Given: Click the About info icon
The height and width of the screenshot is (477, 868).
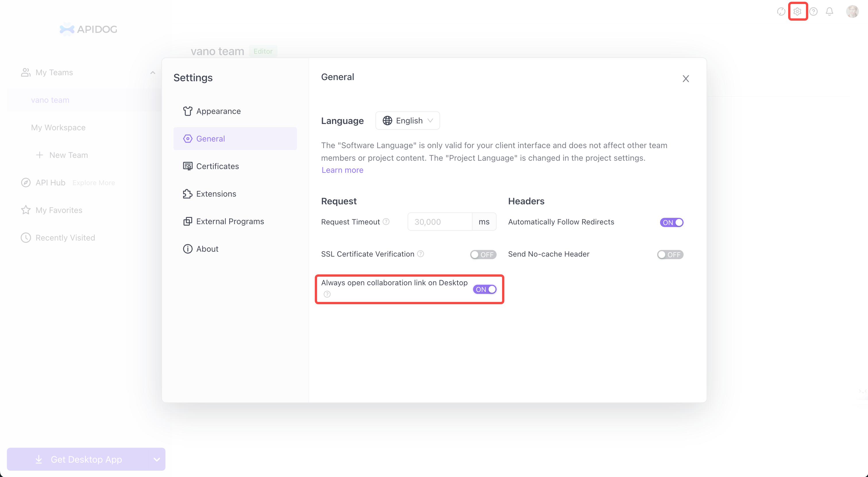Looking at the screenshot, I should (x=188, y=249).
